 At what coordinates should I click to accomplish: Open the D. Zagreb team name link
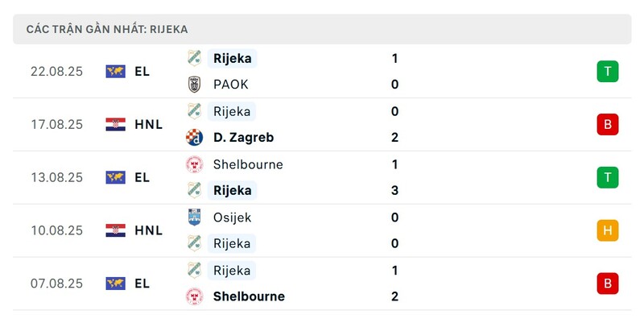[244, 137]
